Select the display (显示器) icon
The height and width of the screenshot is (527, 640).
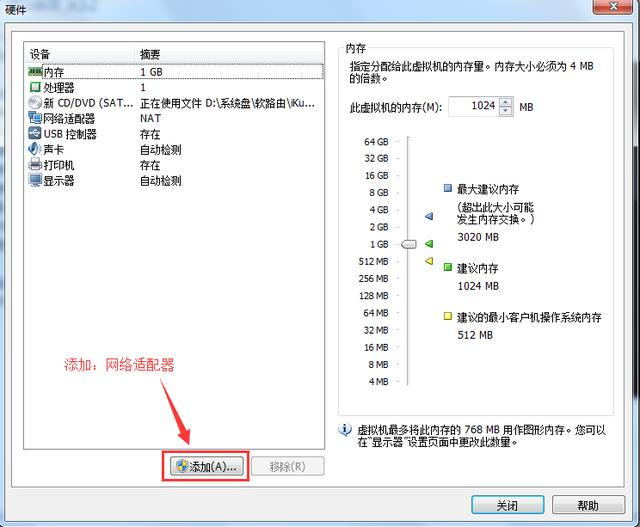coord(35,180)
